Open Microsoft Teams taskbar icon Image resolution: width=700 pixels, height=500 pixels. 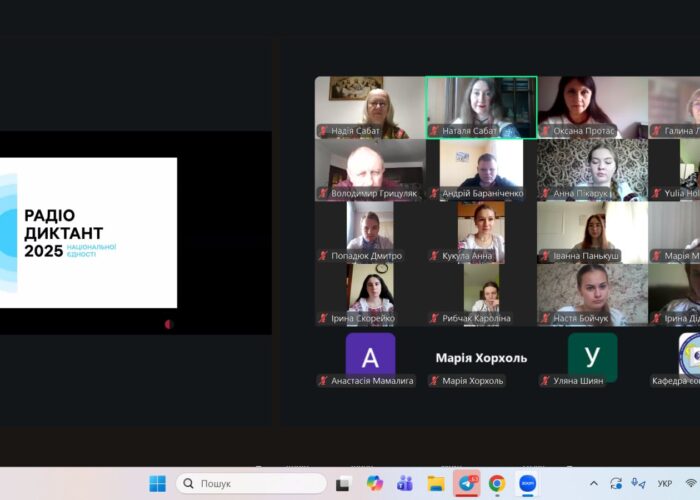coord(405,483)
